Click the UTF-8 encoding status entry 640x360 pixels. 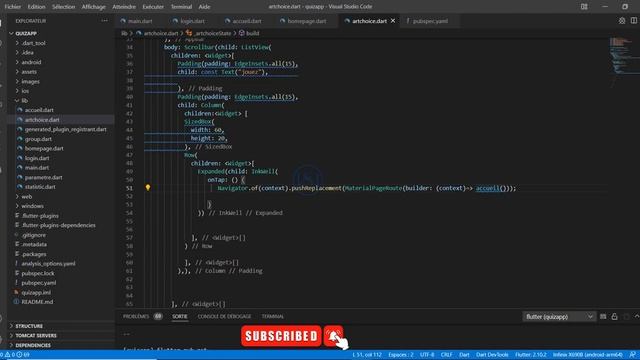click(x=427, y=355)
